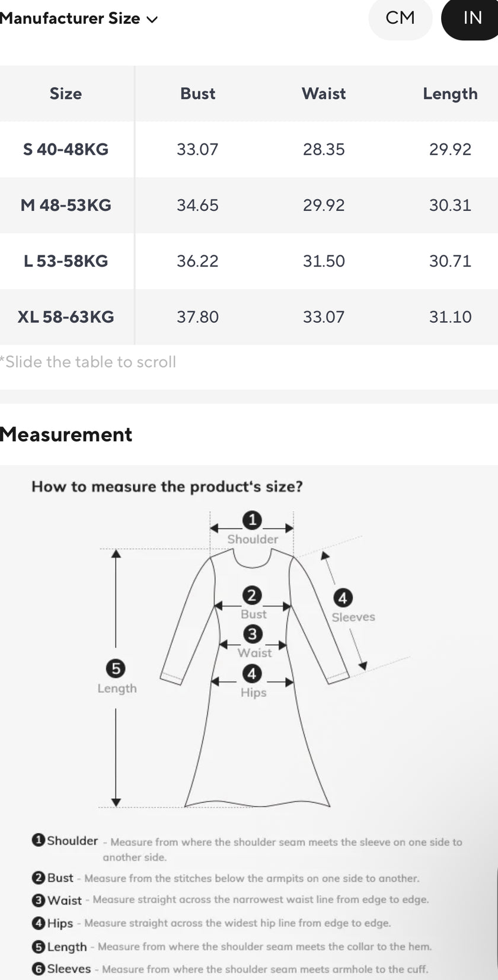The image size is (498, 980).
Task: Select the S 40-48KG size row
Action: (66, 149)
